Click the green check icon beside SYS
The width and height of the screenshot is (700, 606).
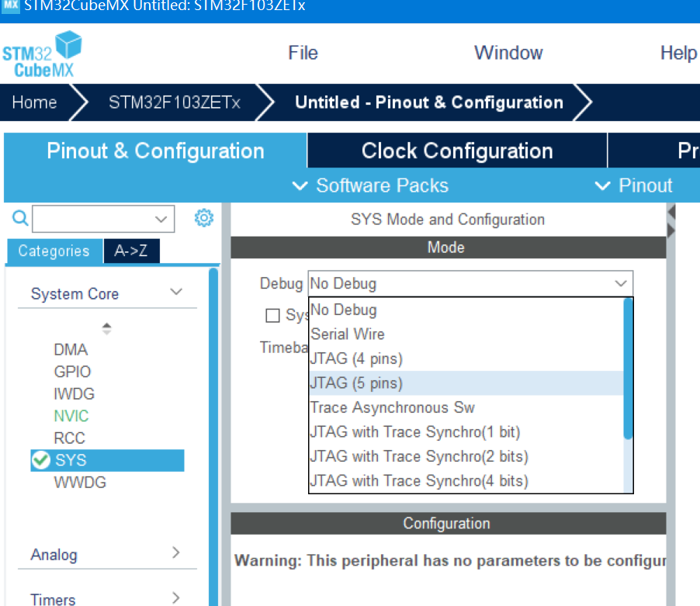[x=41, y=460]
